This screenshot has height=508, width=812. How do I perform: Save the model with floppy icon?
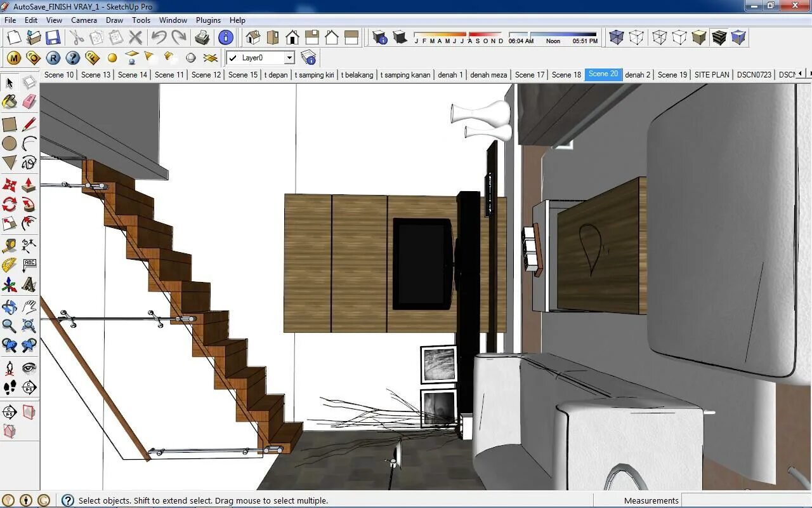pyautogui.click(x=53, y=37)
